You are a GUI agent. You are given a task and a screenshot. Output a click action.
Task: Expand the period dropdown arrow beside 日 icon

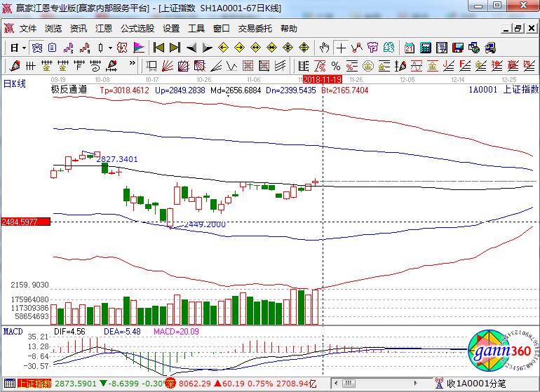24,48
